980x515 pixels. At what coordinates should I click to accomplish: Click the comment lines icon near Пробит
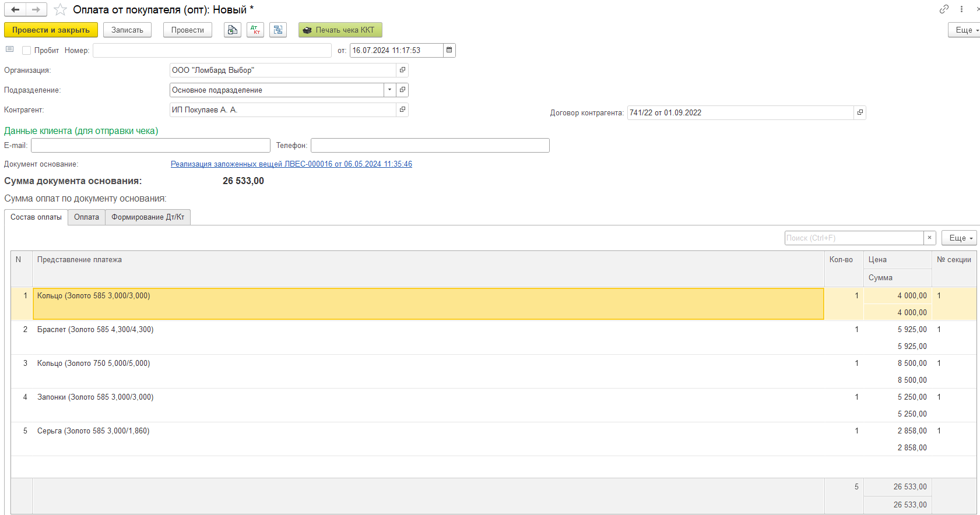pyautogui.click(x=9, y=50)
